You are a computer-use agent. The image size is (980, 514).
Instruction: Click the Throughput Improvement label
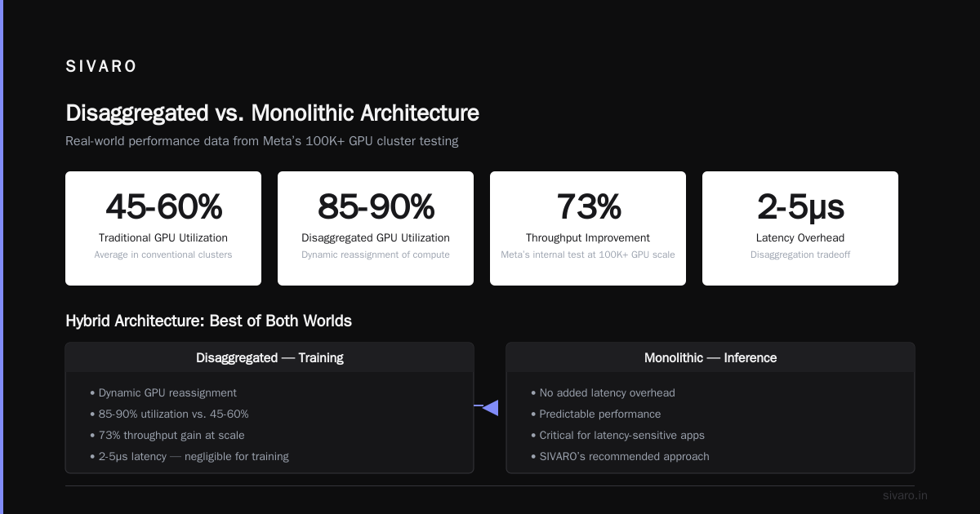click(588, 238)
